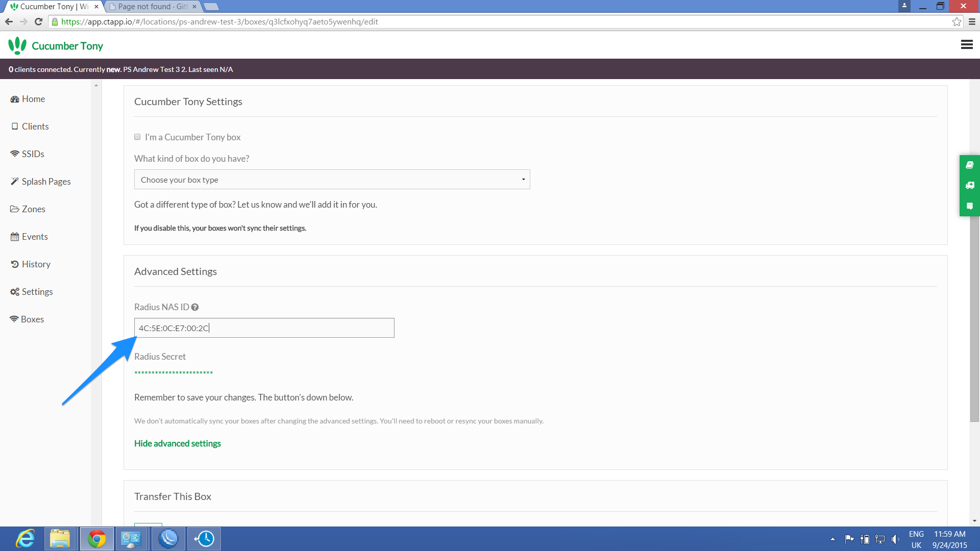Open the hamburger menu in the app header
This screenshot has height=551, width=980.
966,45
